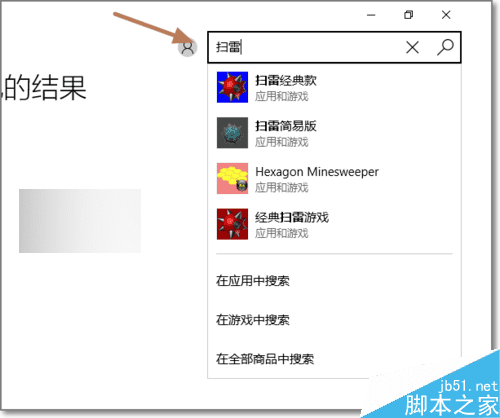Select the 经典扫雷游戏 suggestion title

click(x=292, y=217)
